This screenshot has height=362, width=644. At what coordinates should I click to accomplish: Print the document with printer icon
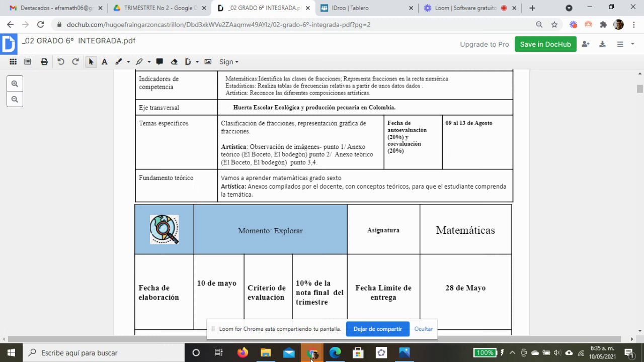pos(44,62)
